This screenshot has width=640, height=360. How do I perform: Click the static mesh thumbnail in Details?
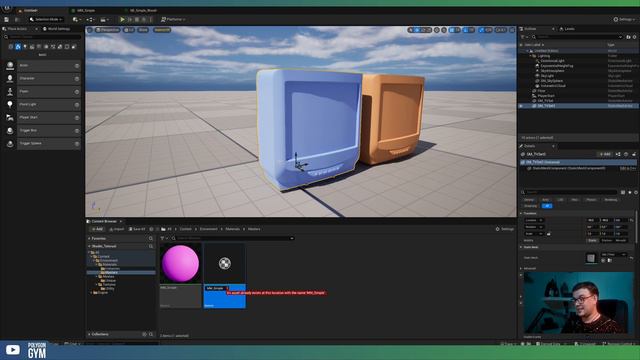pos(591,258)
